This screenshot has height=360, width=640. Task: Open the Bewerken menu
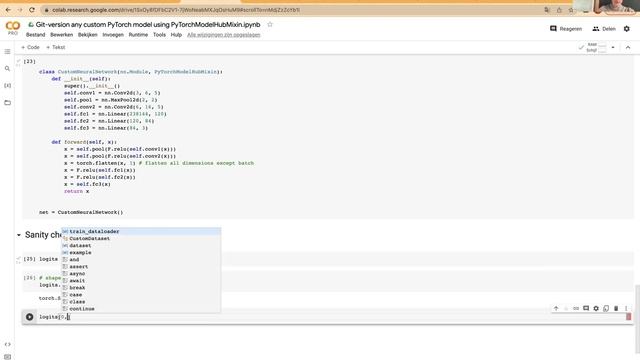click(61, 35)
